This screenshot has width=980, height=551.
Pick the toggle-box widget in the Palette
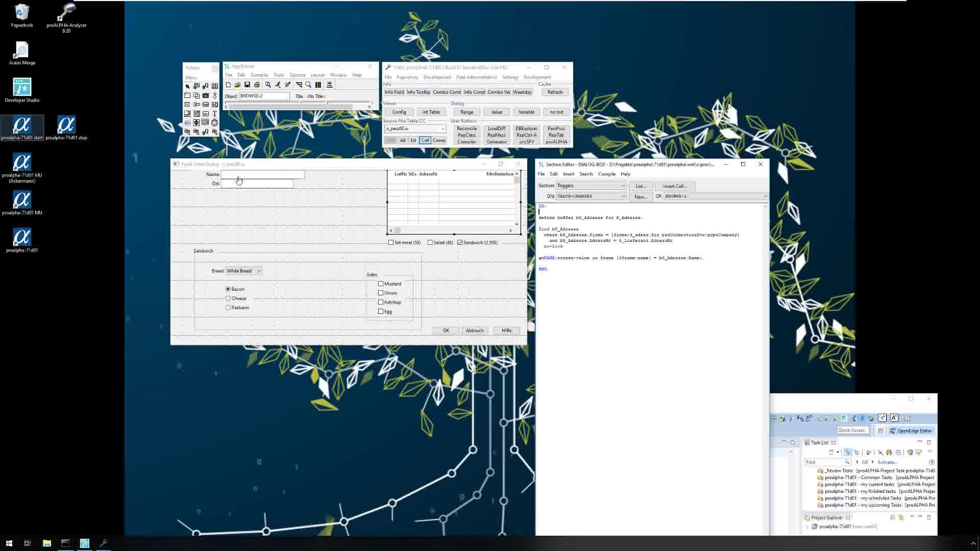coord(187,105)
